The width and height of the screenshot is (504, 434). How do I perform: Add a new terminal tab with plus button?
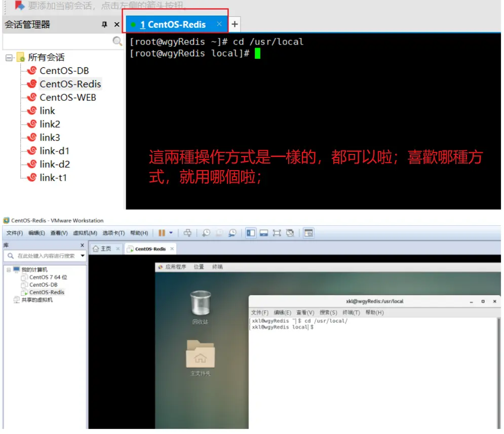click(x=235, y=24)
